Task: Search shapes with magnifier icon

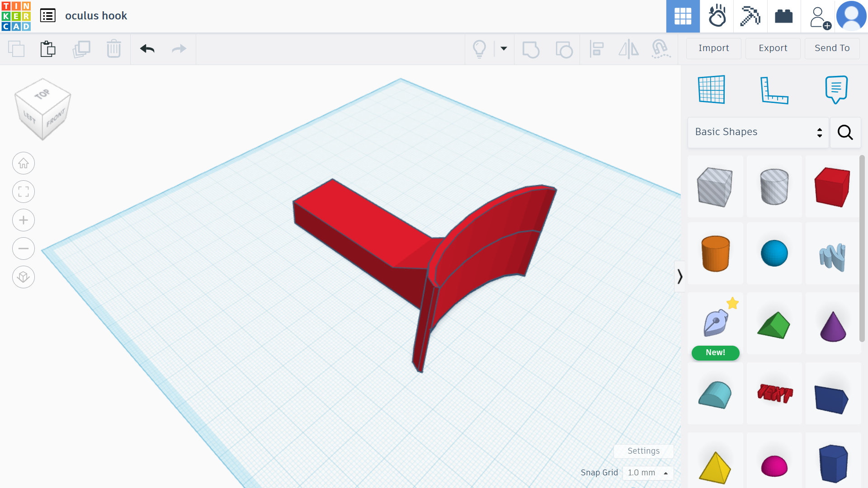Action: [845, 132]
